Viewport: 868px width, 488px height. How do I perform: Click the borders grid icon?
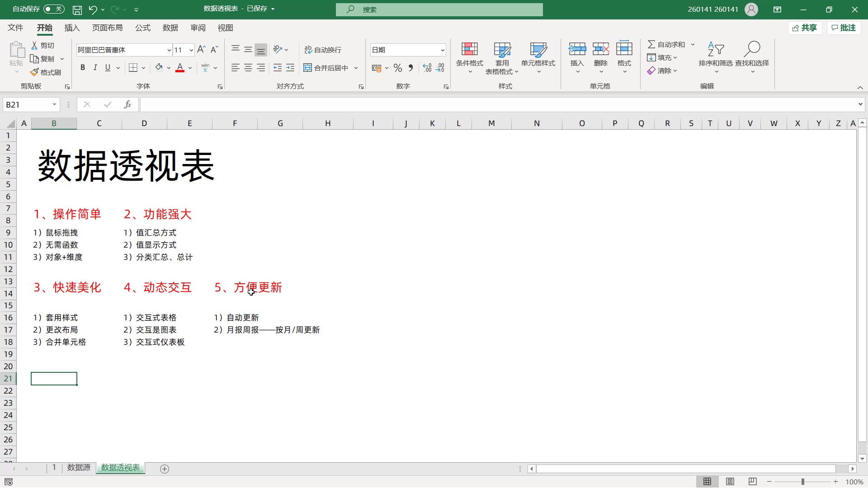(133, 68)
